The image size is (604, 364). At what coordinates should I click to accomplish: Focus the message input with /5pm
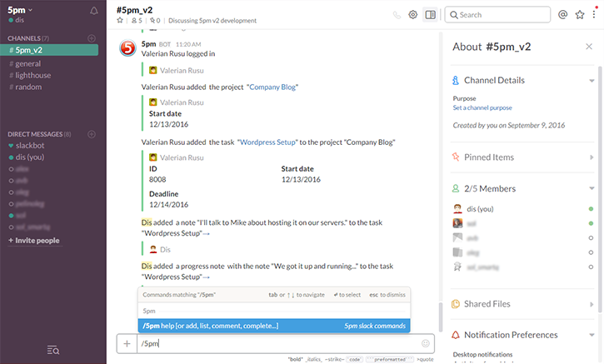point(279,343)
